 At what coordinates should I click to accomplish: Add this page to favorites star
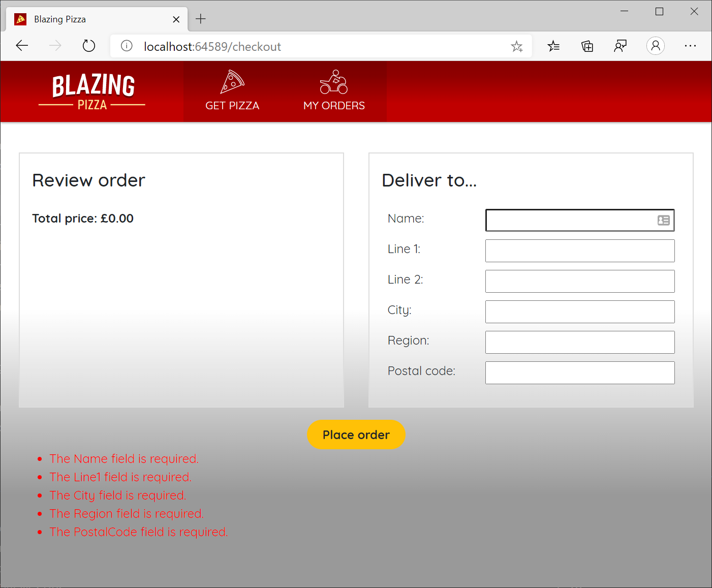tap(517, 46)
